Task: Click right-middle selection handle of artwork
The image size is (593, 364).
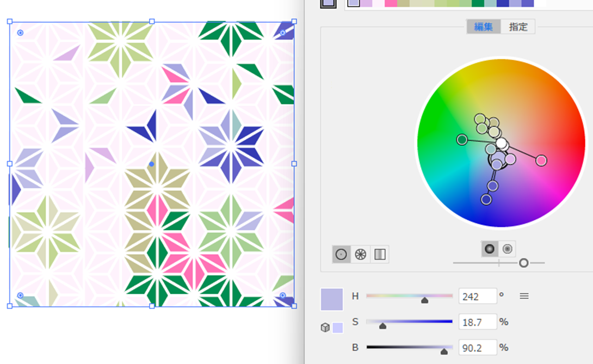Action: click(294, 164)
